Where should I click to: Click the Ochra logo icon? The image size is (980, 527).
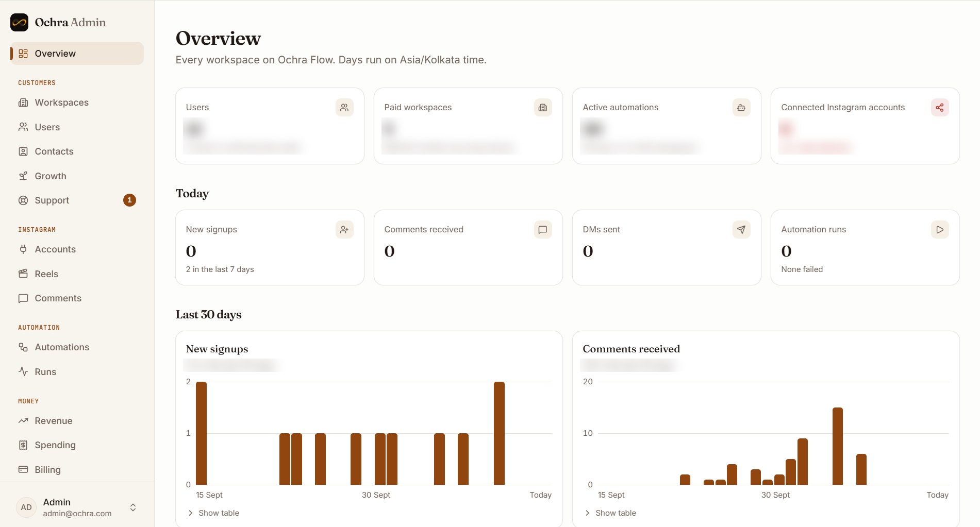coord(19,22)
